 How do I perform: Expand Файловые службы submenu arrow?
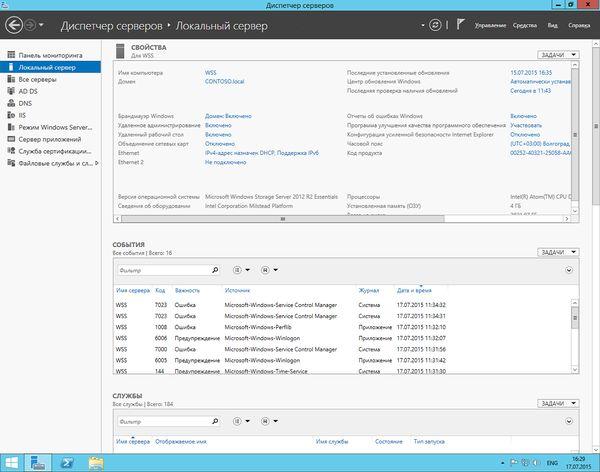(x=97, y=163)
